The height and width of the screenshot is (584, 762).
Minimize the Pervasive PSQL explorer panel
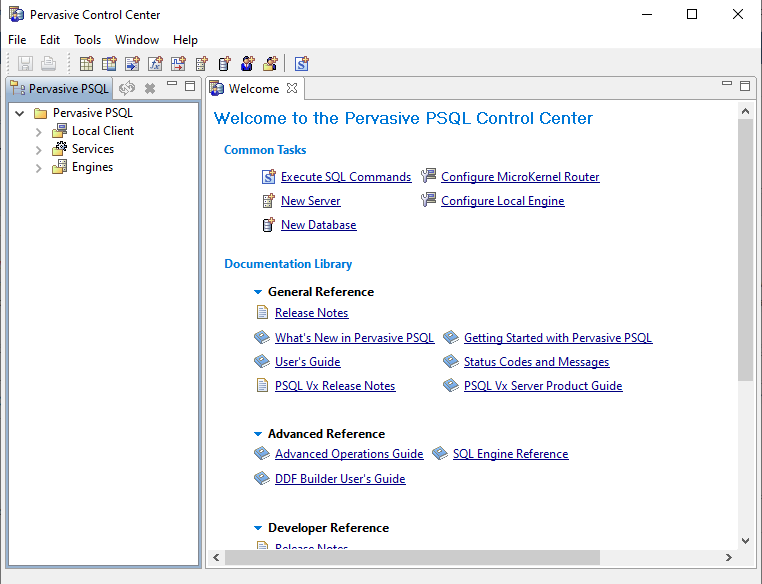172,84
